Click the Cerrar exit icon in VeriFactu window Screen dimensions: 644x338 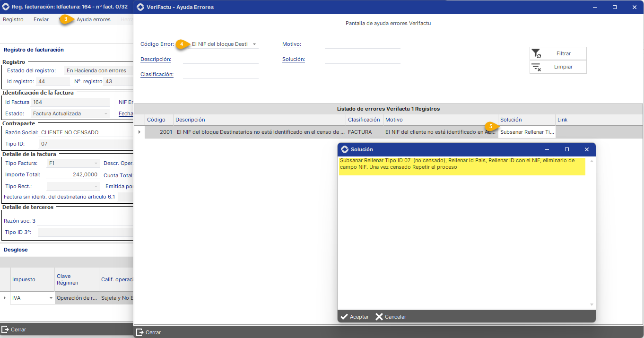tap(139, 332)
